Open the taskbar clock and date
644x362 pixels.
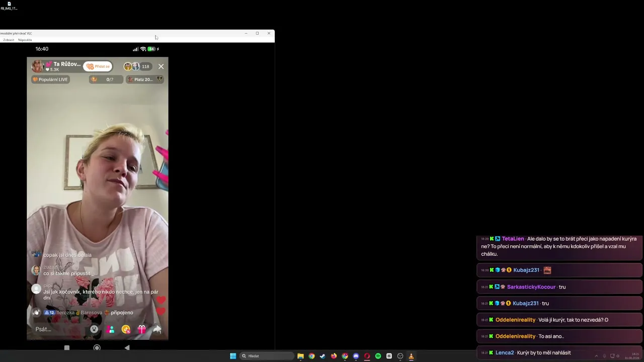[x=632, y=356]
